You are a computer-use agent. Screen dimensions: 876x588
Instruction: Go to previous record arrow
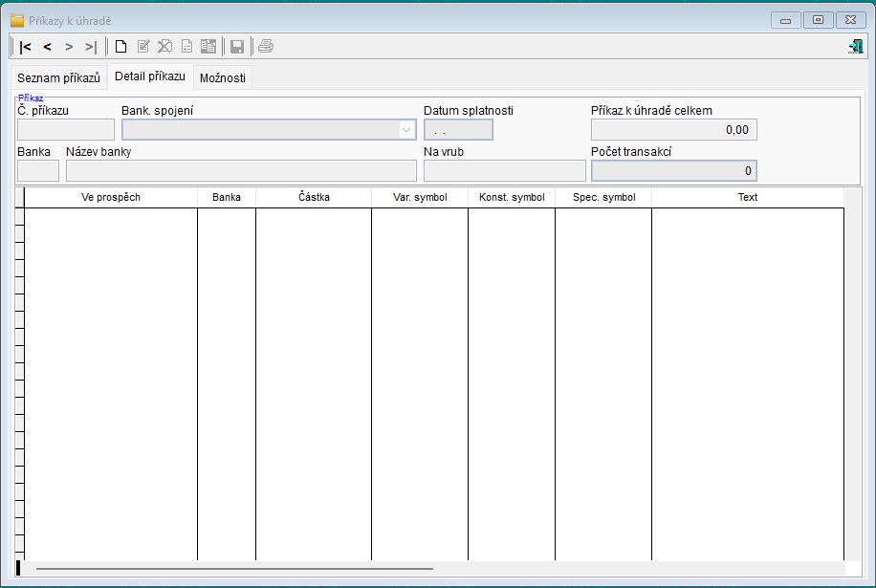pyautogui.click(x=48, y=47)
